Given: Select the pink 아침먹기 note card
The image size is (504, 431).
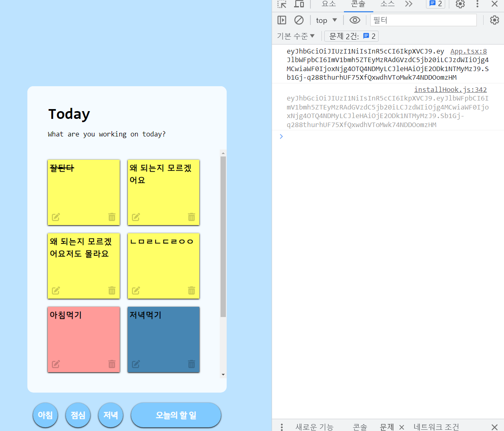Looking at the screenshot, I should (x=84, y=339).
